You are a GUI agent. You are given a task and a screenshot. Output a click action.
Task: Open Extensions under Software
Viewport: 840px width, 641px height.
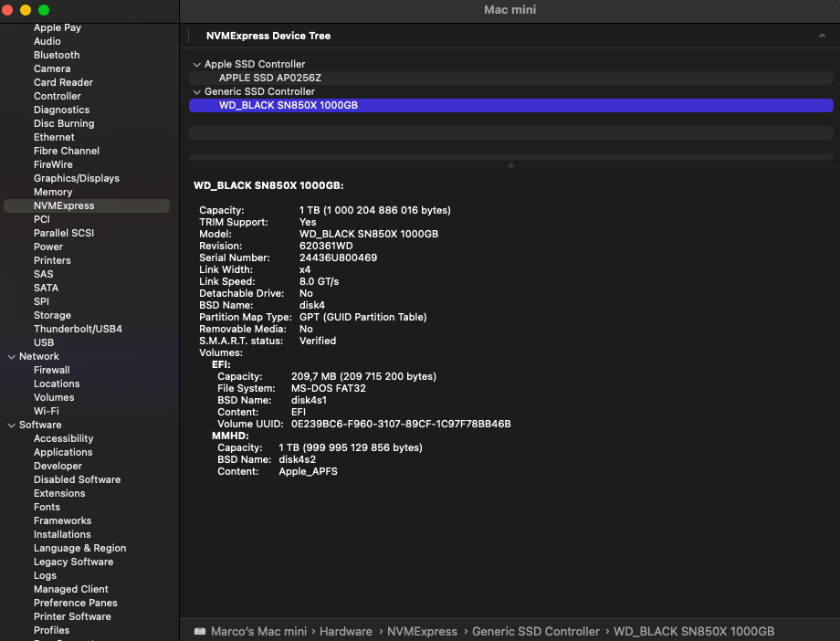pyautogui.click(x=59, y=493)
